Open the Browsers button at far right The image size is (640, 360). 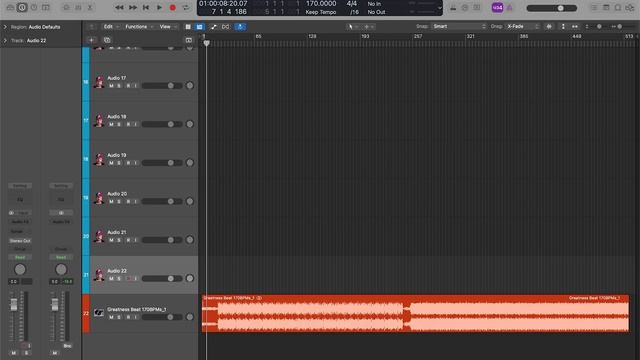630,7
